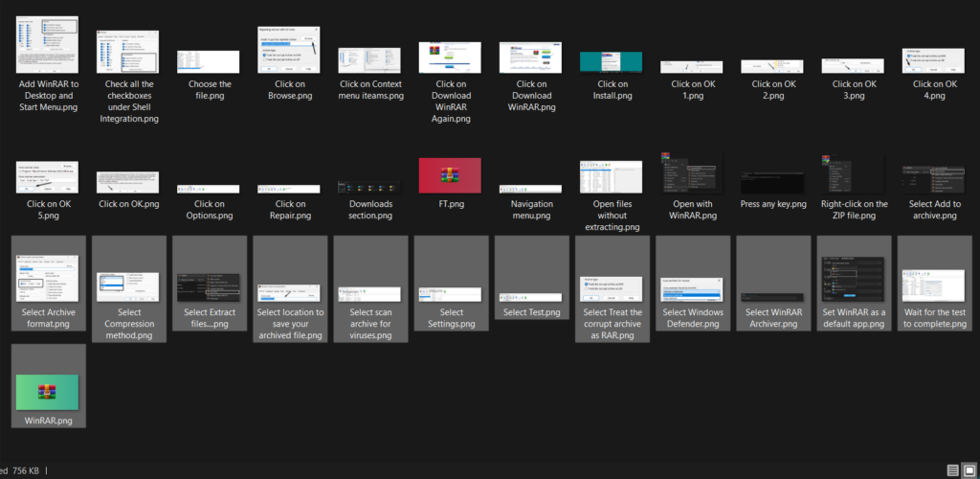Click the Click on Install.png thumbnail
This screenshot has width=980, height=479.
tap(611, 62)
